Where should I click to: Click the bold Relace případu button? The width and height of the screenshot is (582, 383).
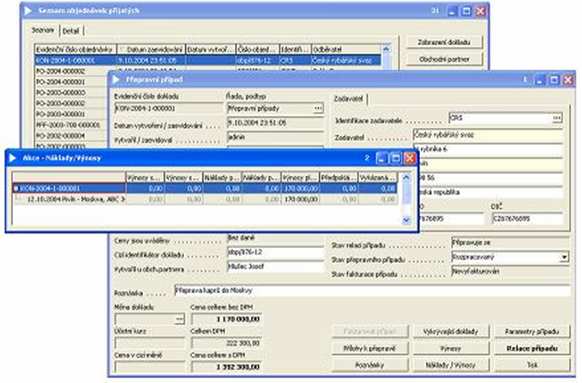tap(532, 348)
